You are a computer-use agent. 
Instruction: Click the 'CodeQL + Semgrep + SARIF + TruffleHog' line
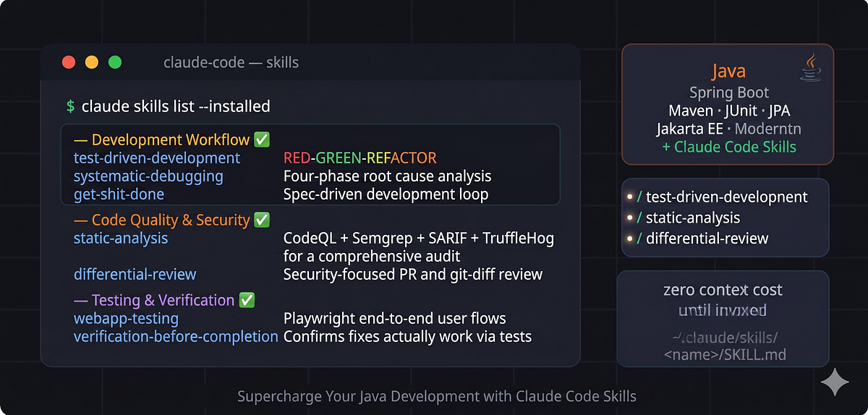coord(419,238)
